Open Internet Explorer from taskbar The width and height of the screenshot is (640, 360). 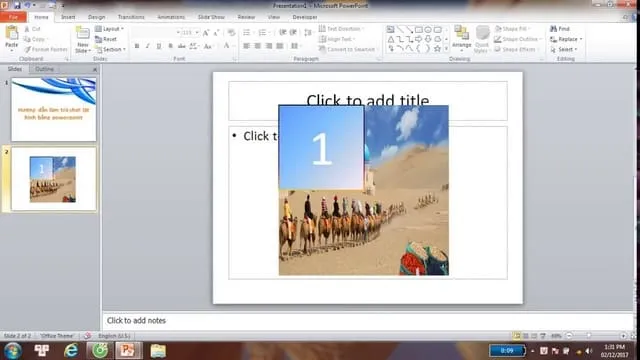click(71, 350)
